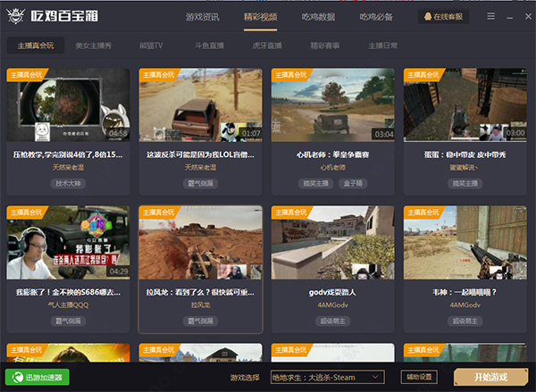Screen dimensions: 536x392
Task: Expand the 游戏选择 dropdown
Action: click(328, 378)
